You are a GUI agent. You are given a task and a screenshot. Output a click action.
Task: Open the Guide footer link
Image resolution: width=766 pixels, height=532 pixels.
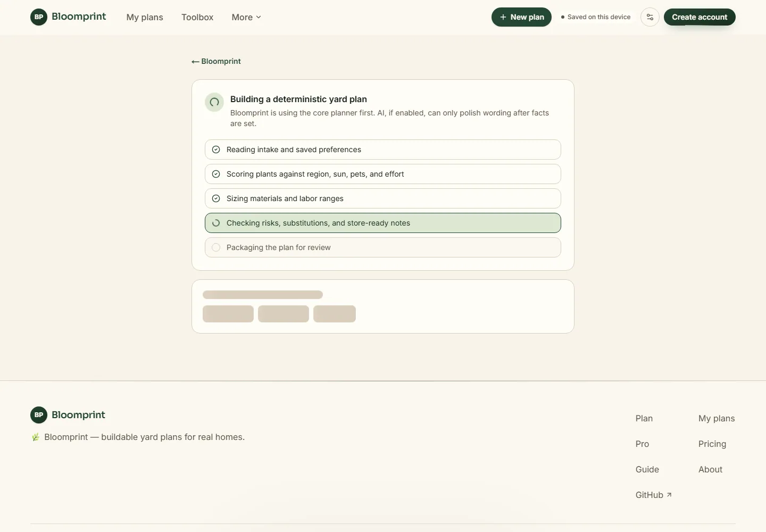(x=647, y=469)
